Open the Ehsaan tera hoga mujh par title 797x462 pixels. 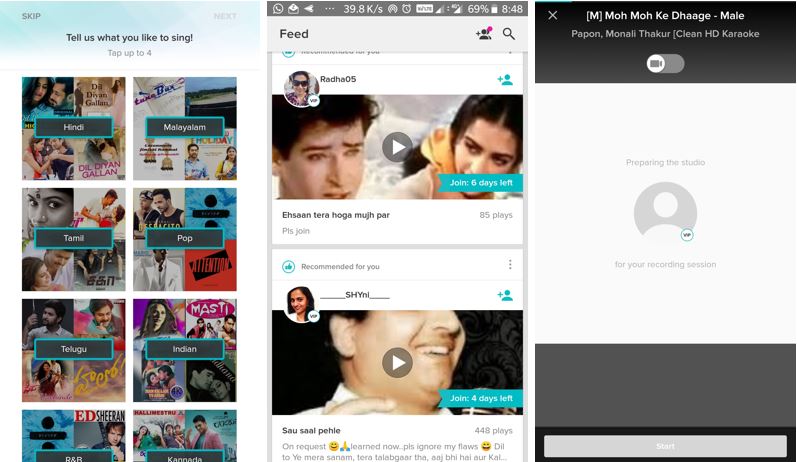(x=336, y=215)
